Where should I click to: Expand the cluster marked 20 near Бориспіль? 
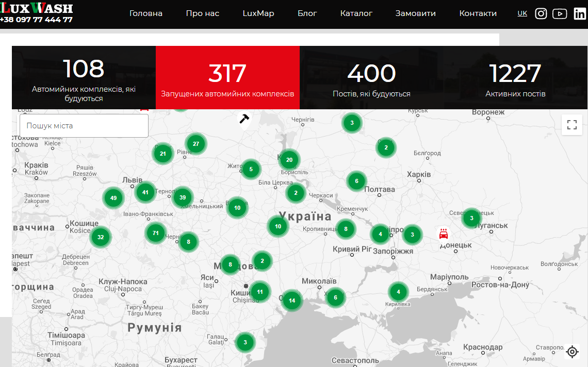pos(289,160)
